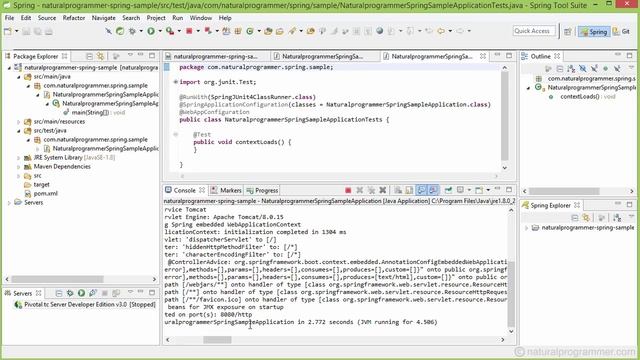
Task: Click the New file wizard icon
Action: [8, 31]
